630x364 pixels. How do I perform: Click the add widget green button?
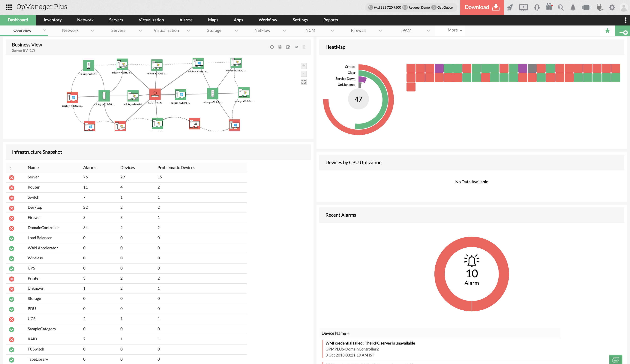[x=622, y=31]
